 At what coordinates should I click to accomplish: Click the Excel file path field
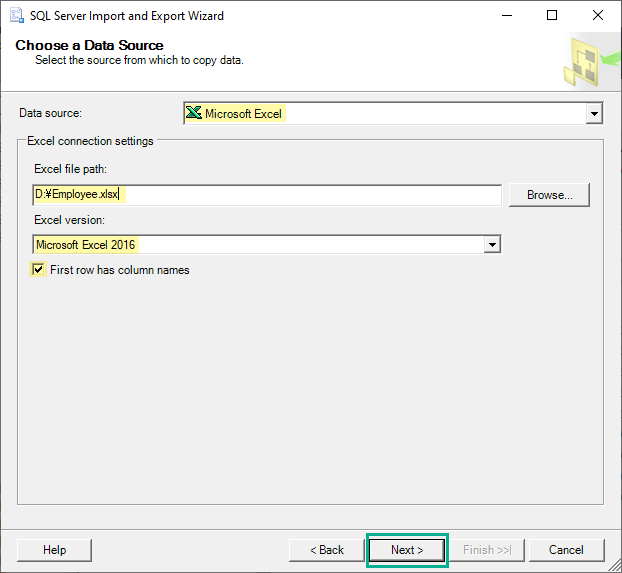(x=267, y=194)
